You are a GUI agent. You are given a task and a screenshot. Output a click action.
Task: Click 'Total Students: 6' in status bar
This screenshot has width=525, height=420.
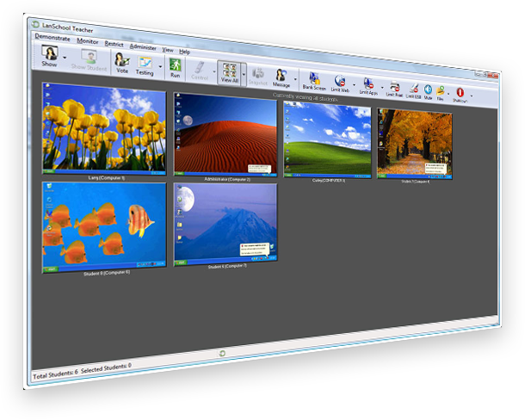tap(55, 374)
